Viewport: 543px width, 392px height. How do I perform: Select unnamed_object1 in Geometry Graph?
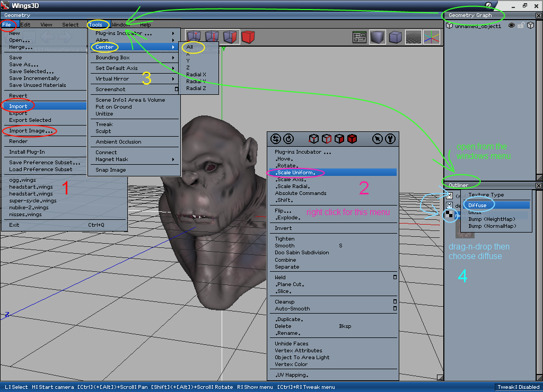478,26
